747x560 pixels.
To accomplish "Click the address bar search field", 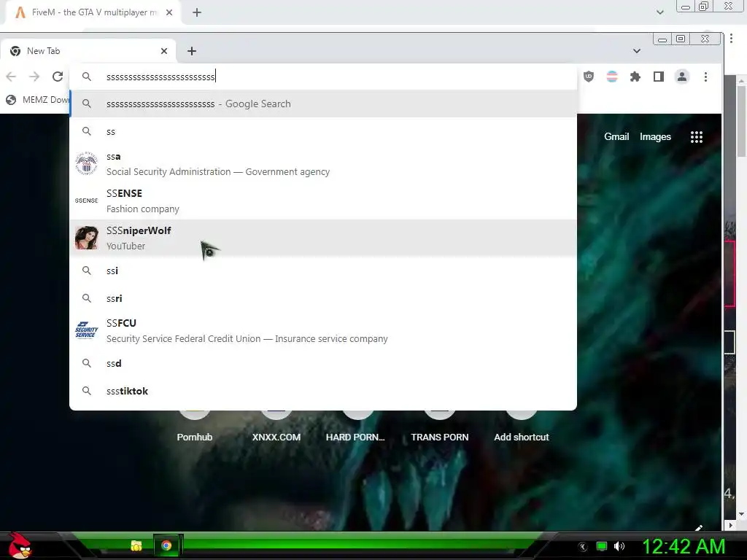I will tap(323, 77).
